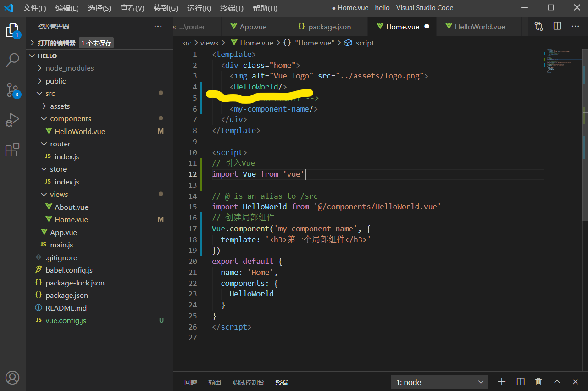Viewport: 588px width, 391px height.
Task: Click the views breadcrumb segment
Action: [x=209, y=43]
